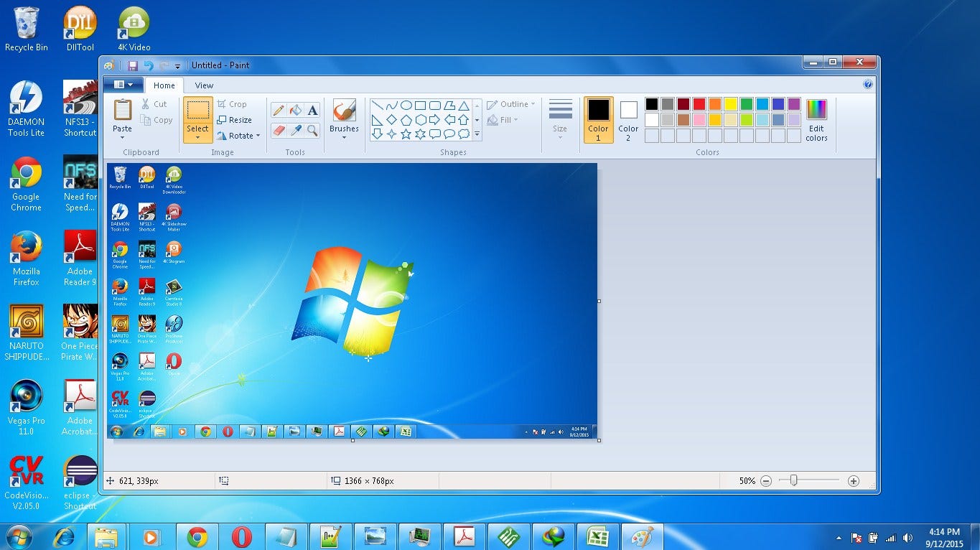Click the 50% zoom level text
This screenshot has height=550, width=980.
(747, 481)
